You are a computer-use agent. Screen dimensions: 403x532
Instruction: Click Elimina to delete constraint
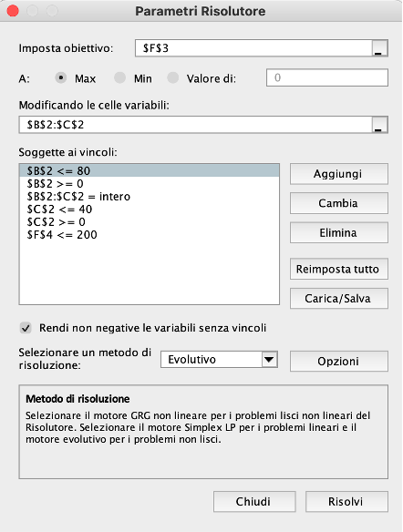click(x=339, y=233)
